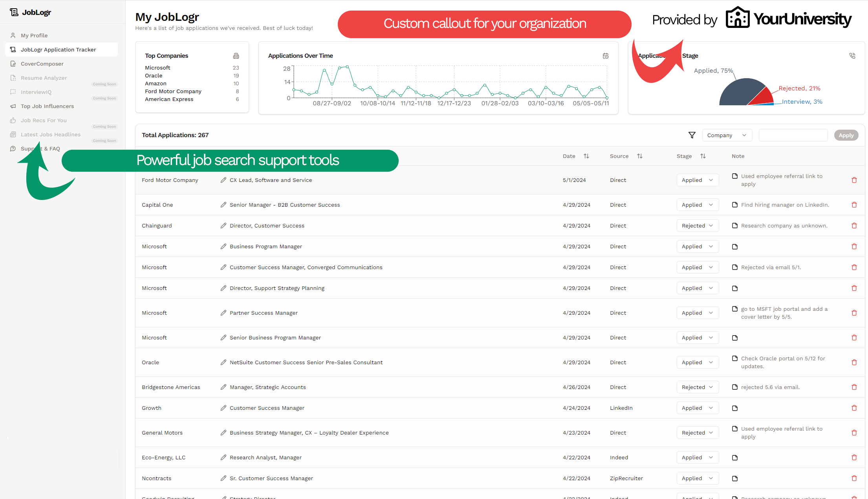The image size is (868, 499).
Task: Edit the Chainguard job title pencil icon
Action: [x=223, y=226]
